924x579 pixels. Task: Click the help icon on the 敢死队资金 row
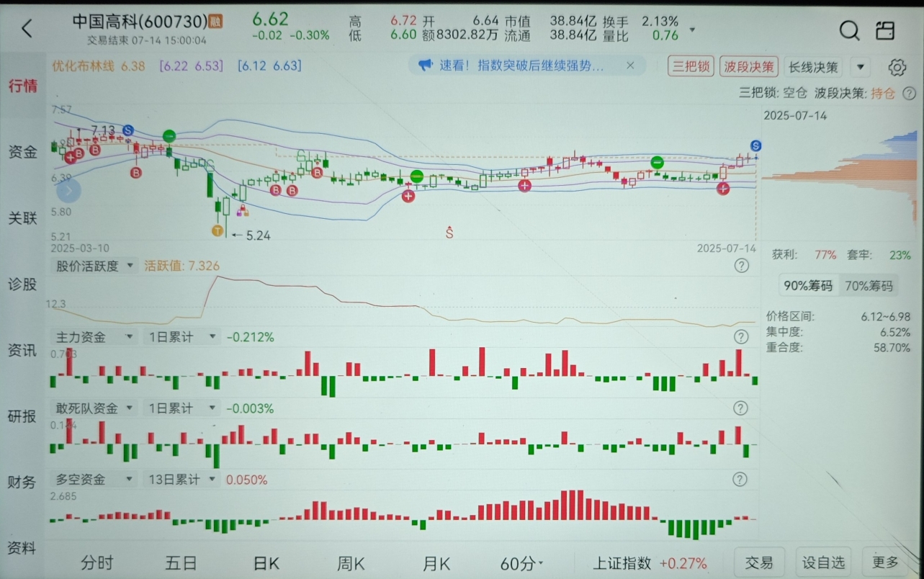point(741,408)
